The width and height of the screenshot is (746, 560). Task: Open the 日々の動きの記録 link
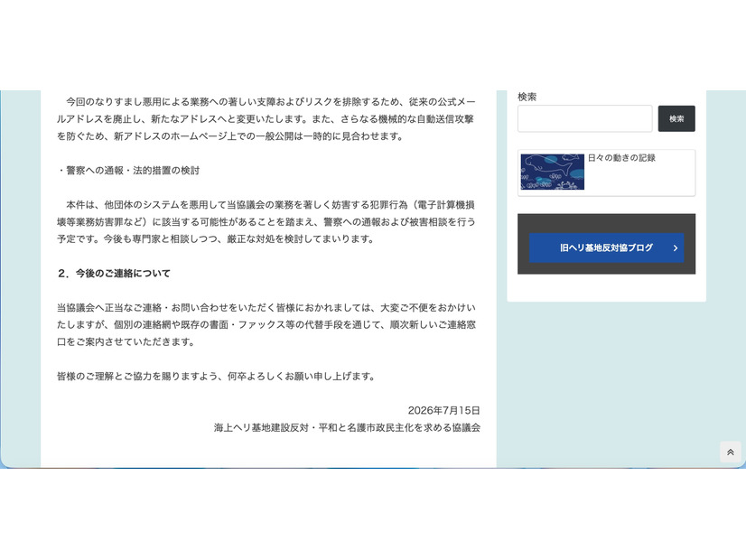click(x=621, y=158)
